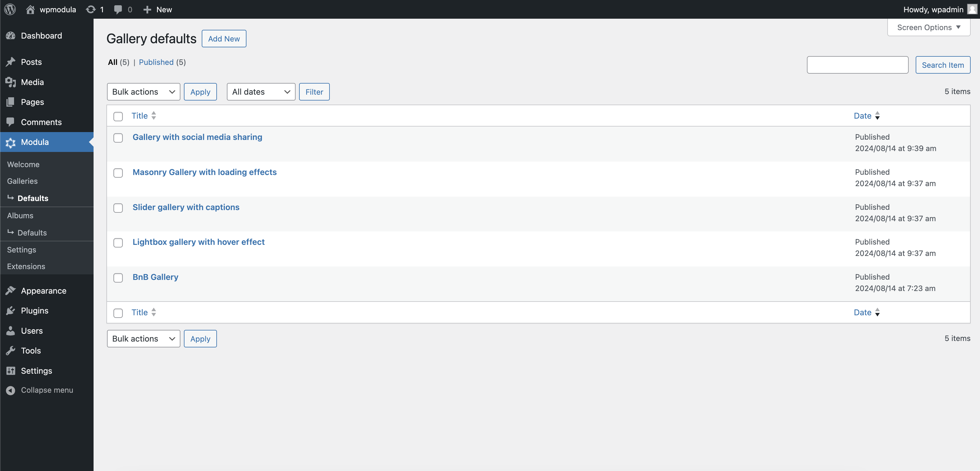The image size is (980, 471).
Task: Open the Extensions submenu item
Action: pos(26,266)
